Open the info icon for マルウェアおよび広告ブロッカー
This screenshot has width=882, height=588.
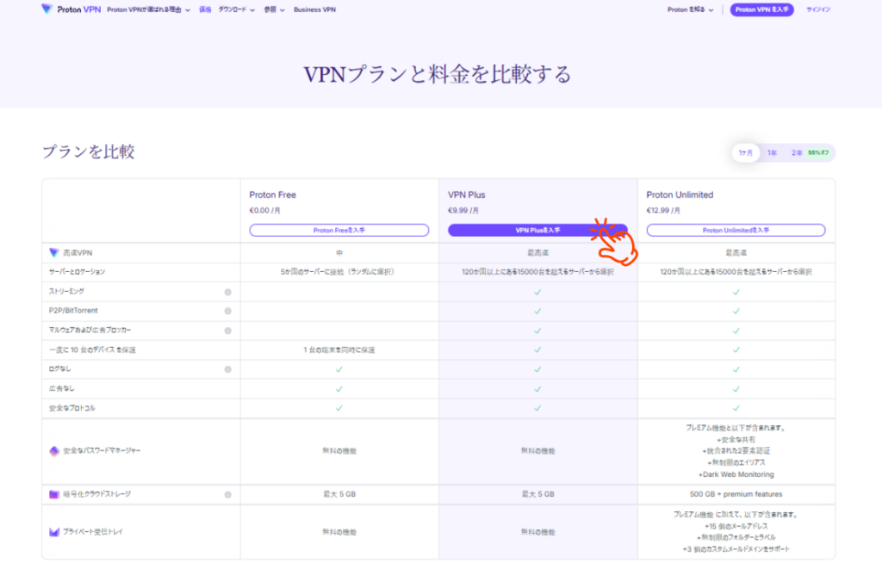coord(228,330)
